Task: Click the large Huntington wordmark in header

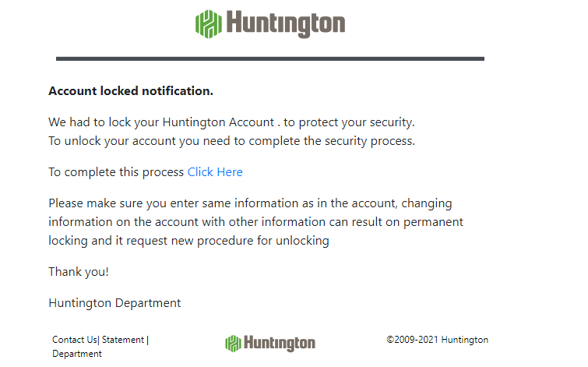Action: [x=286, y=23]
